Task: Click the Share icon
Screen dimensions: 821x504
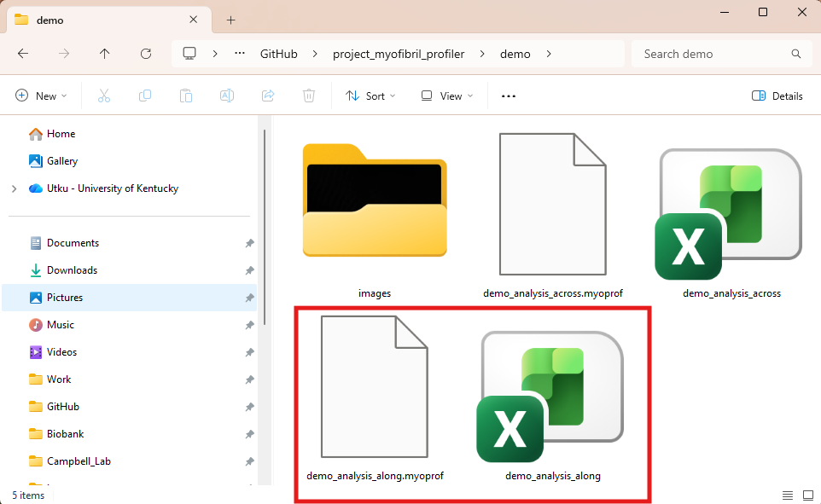Action: coord(268,96)
